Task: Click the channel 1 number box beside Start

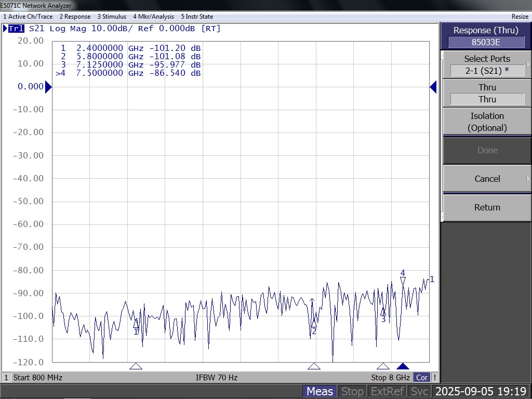Action: tap(6, 377)
